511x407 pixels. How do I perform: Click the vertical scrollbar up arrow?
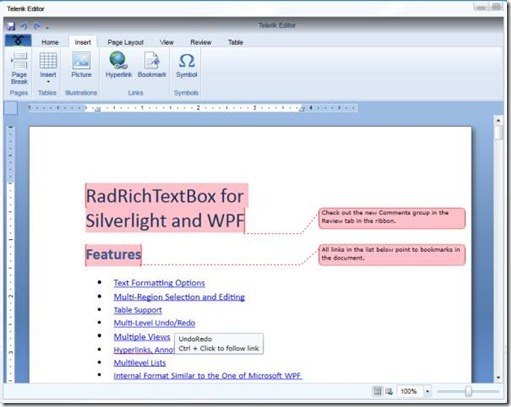[498, 120]
